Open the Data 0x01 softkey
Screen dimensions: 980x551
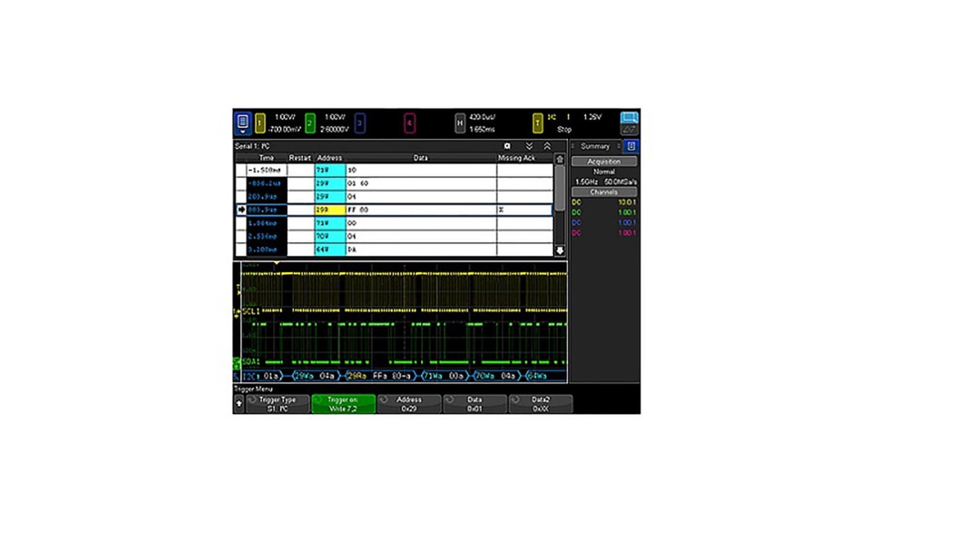coord(474,404)
